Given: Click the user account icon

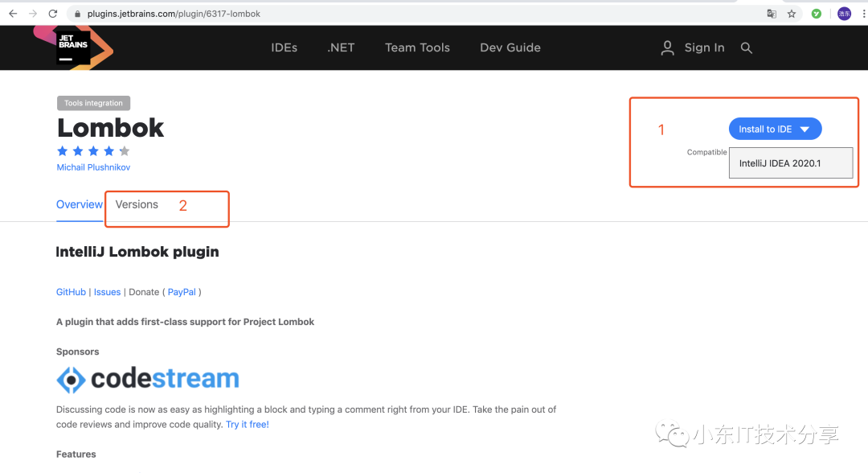Looking at the screenshot, I should (667, 47).
